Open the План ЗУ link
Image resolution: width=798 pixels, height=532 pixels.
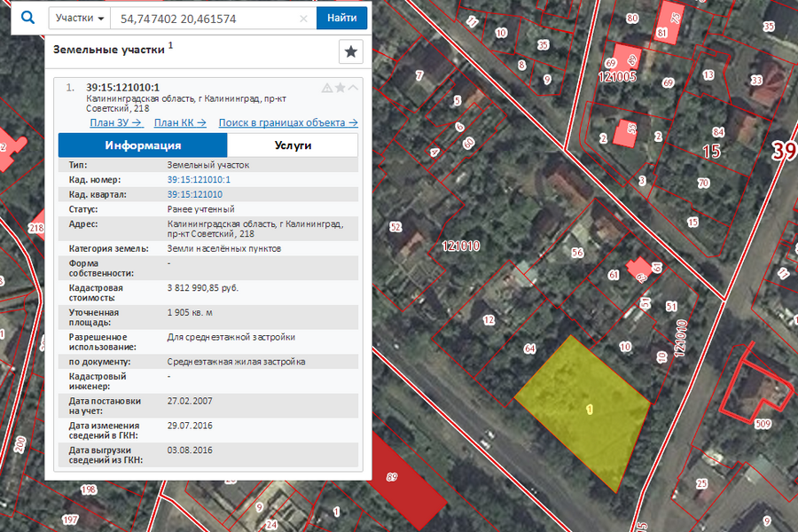(x=116, y=123)
